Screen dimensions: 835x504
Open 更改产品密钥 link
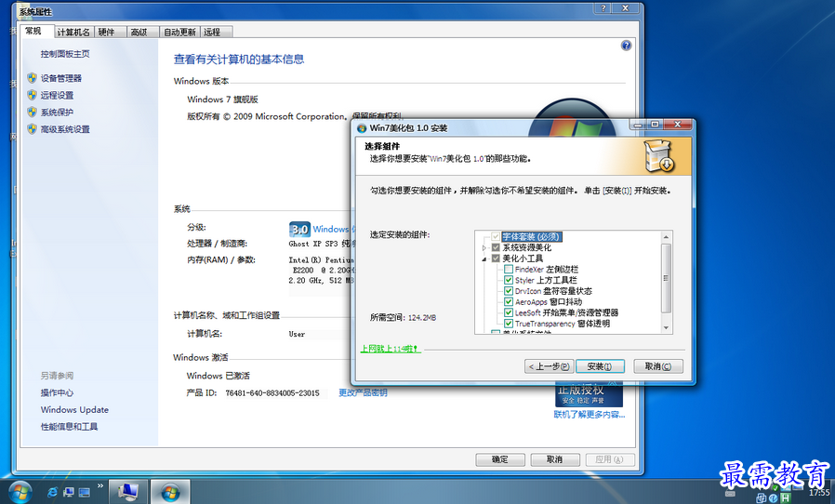point(364,393)
